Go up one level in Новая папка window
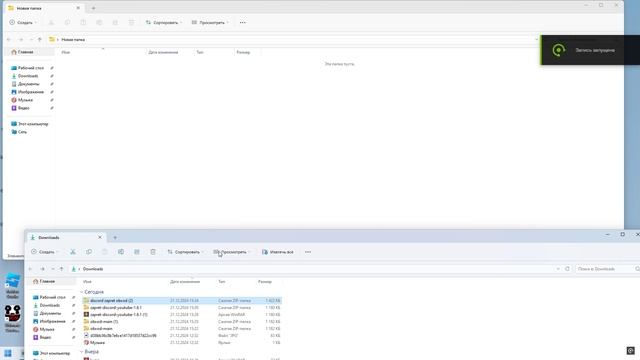This screenshot has width=640, height=360. pos(40,40)
